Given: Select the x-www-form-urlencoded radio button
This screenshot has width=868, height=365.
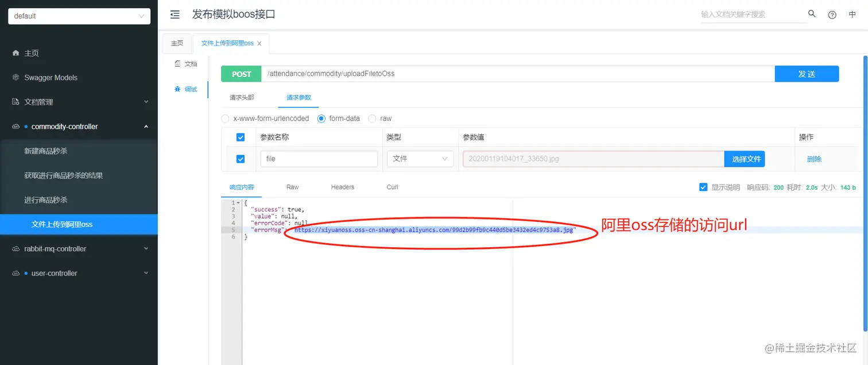Looking at the screenshot, I should (225, 118).
